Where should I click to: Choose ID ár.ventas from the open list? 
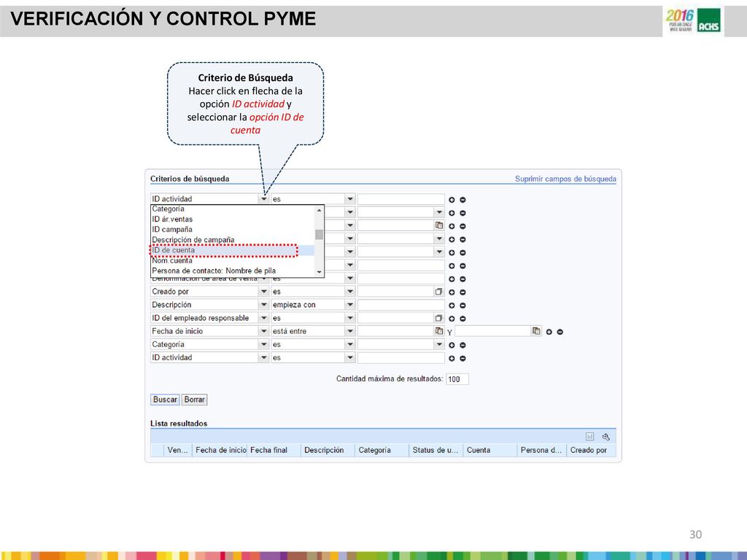pyautogui.click(x=233, y=219)
